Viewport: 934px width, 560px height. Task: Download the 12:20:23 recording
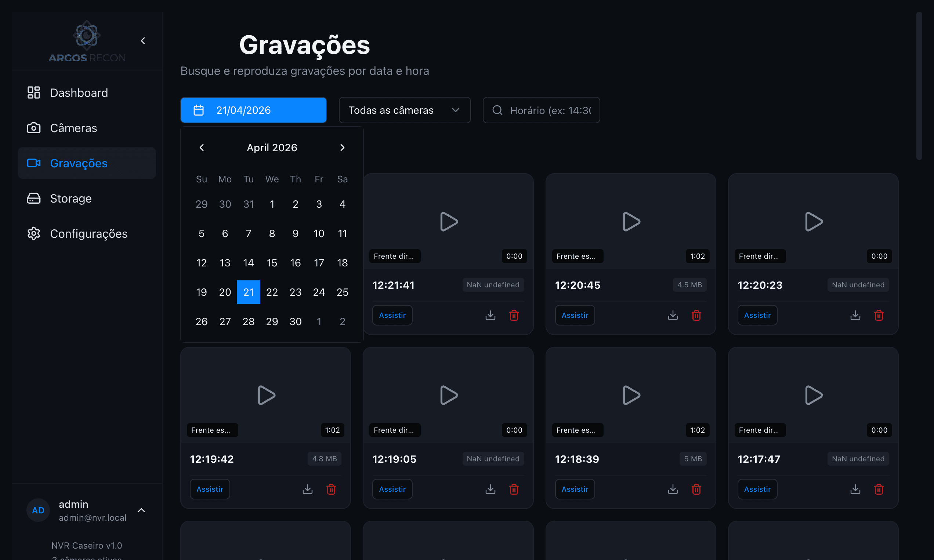pos(855,315)
